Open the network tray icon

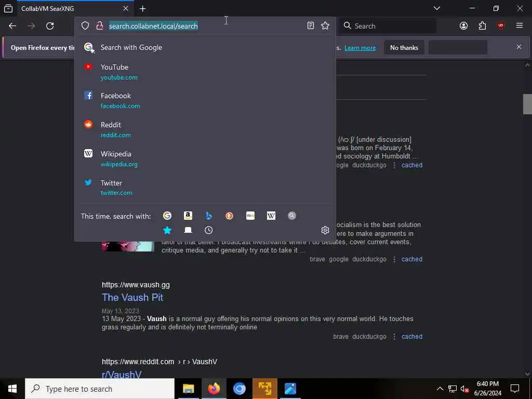453,389
